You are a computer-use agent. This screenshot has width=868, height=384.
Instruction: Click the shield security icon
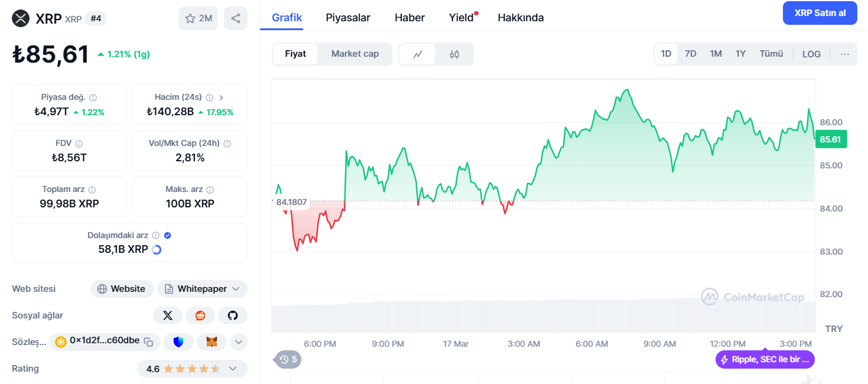(x=179, y=341)
